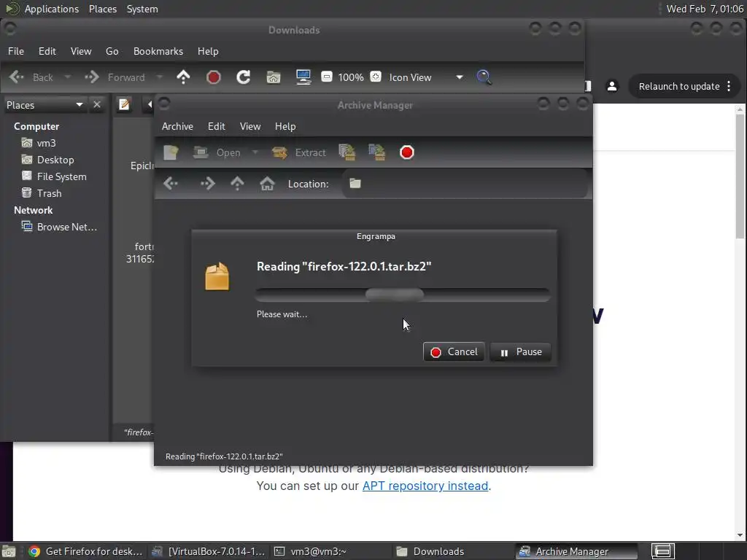Switch to Get Firefox Chrome taskbar item
747x560 pixels.
[86, 551]
